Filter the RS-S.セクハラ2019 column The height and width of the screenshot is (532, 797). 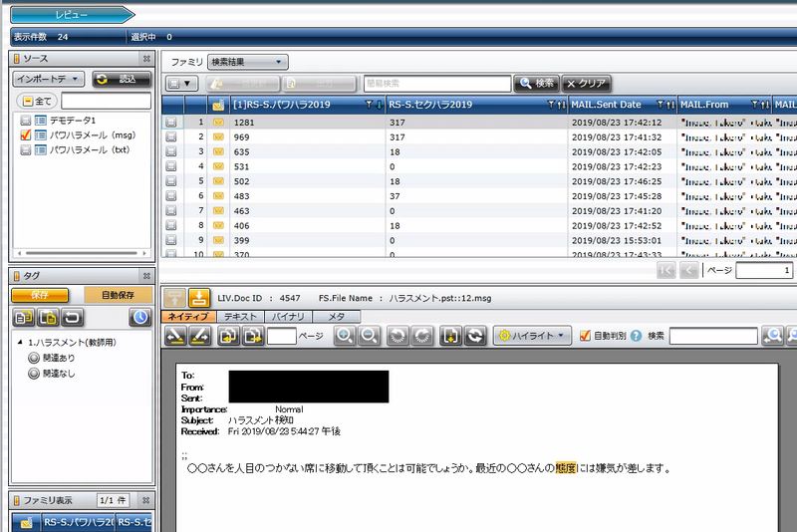(551, 105)
